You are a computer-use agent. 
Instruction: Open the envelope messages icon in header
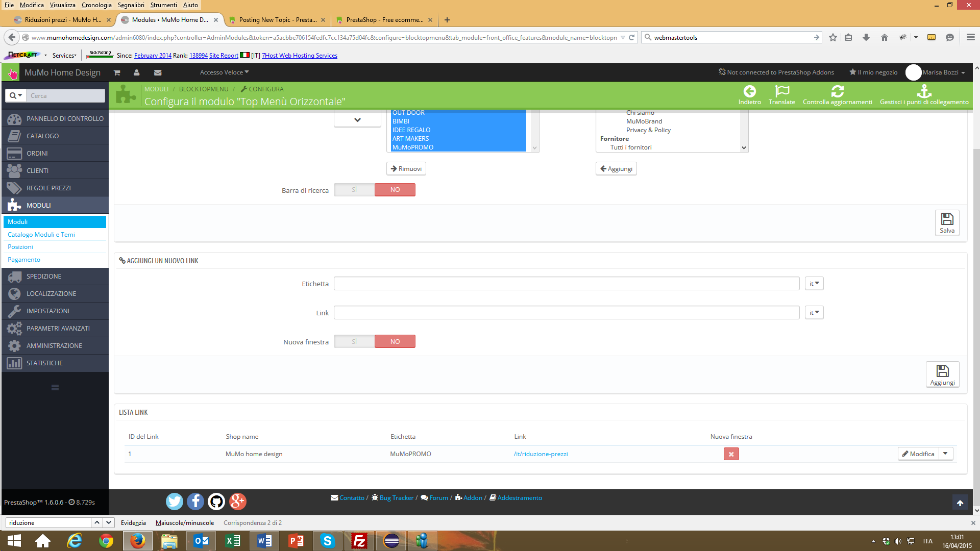[158, 72]
